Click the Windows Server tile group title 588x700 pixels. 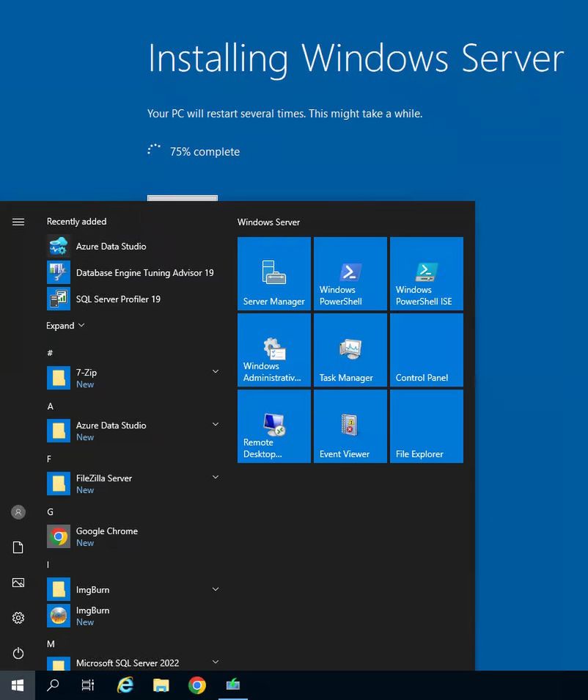(268, 222)
